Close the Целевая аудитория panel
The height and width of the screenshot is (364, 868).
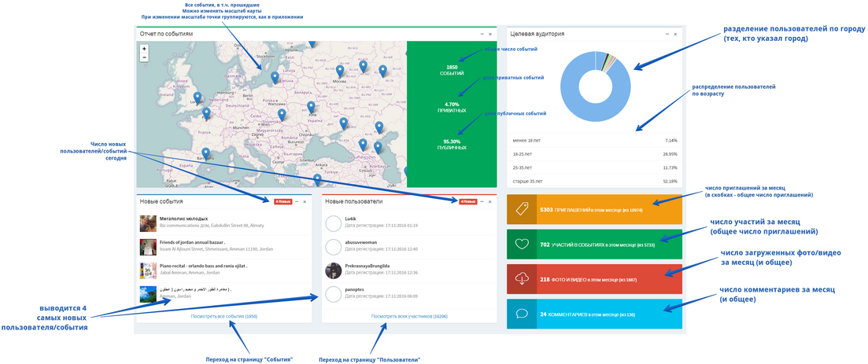pos(675,35)
